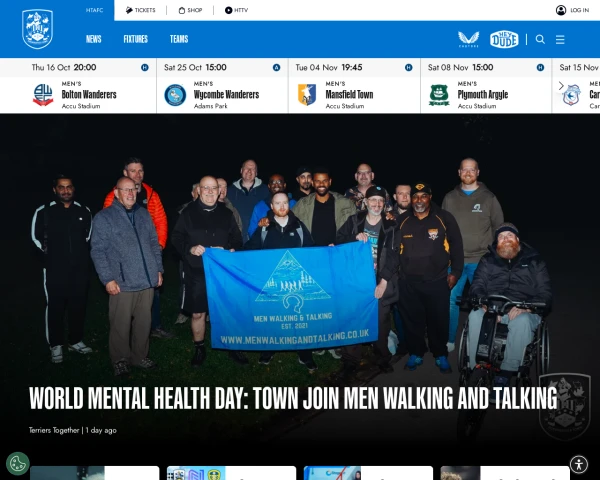Click the home indicator on Tue 04 Nov fixture
This screenshot has height=480, width=600.
pyautogui.click(x=409, y=68)
